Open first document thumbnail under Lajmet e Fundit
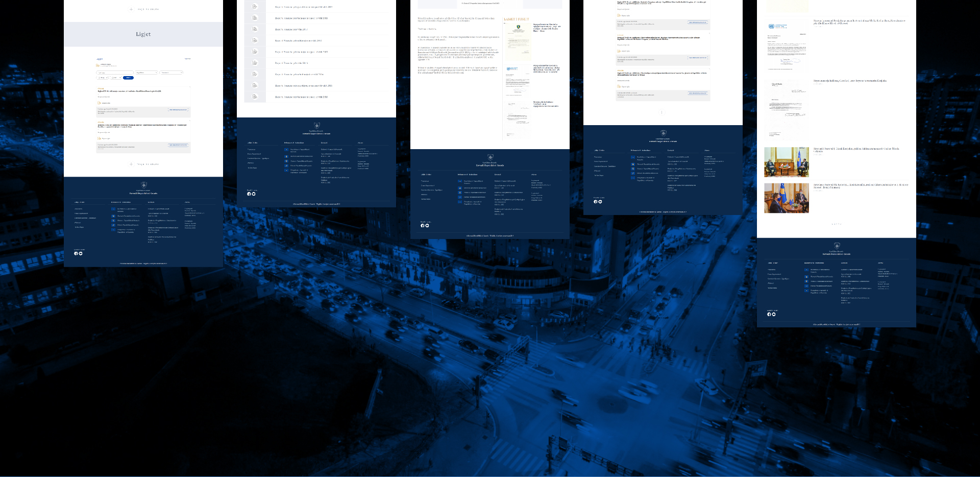The image size is (980, 477). 518,41
